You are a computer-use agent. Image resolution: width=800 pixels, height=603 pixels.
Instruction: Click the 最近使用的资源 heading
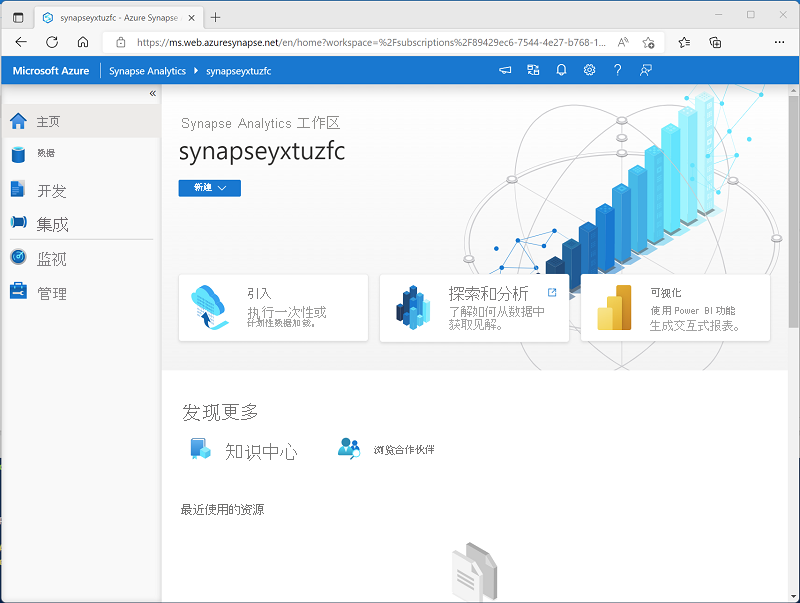[222, 509]
